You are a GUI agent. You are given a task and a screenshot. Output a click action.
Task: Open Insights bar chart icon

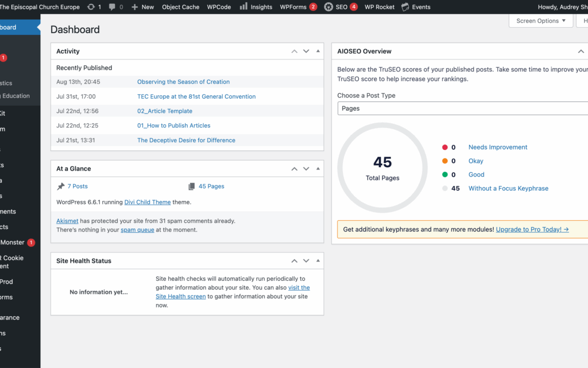click(x=243, y=7)
